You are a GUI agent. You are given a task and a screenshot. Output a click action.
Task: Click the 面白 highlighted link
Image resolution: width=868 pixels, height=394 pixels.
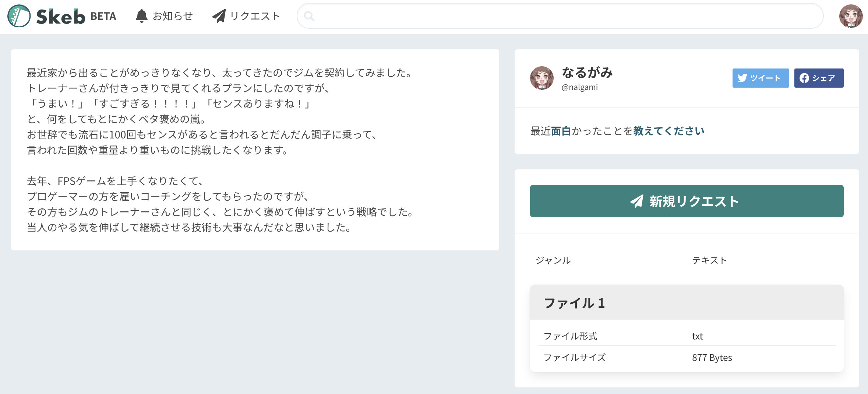[x=561, y=131]
